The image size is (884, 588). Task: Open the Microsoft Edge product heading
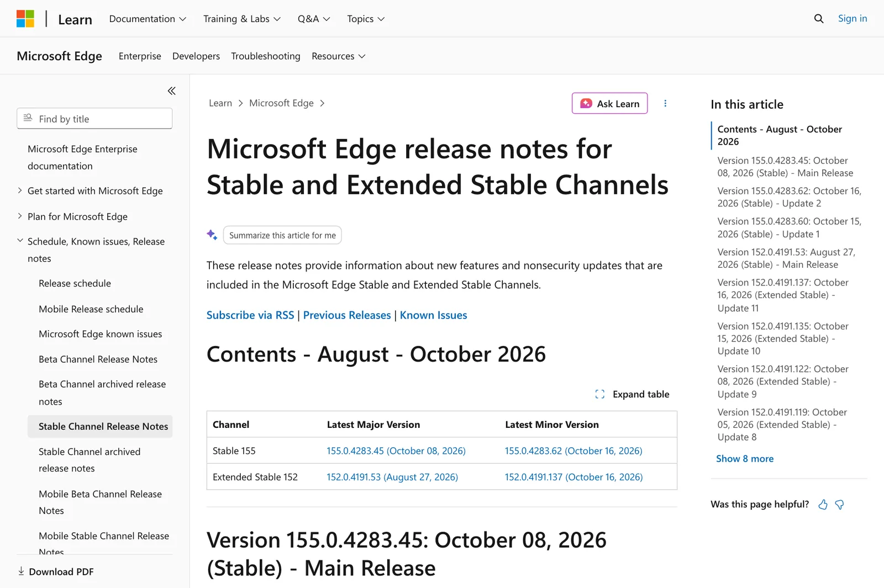coord(60,56)
